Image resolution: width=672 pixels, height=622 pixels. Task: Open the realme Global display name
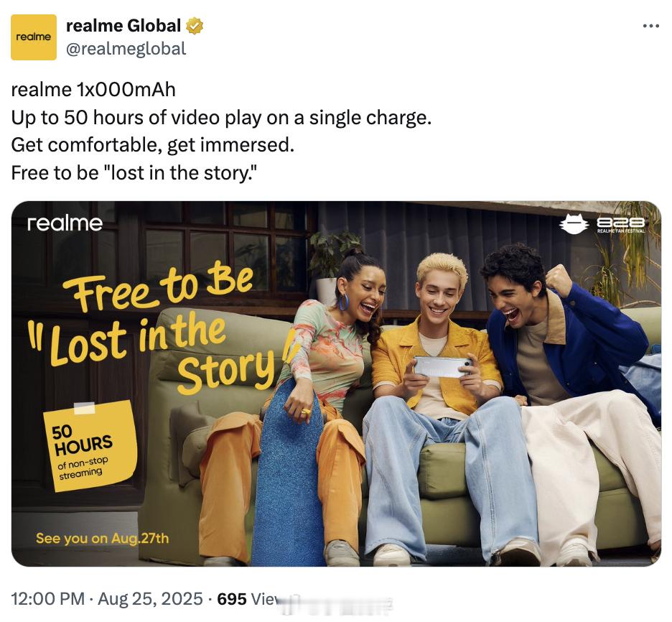tap(123, 26)
